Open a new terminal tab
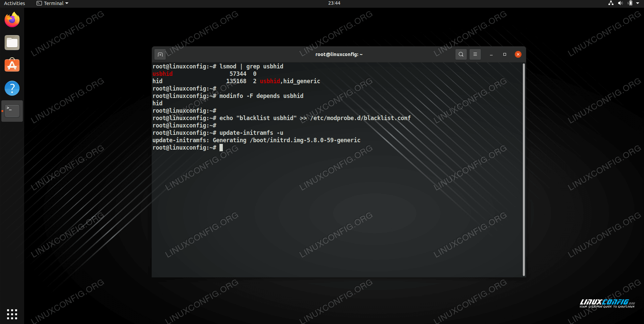644x324 pixels. coord(160,54)
